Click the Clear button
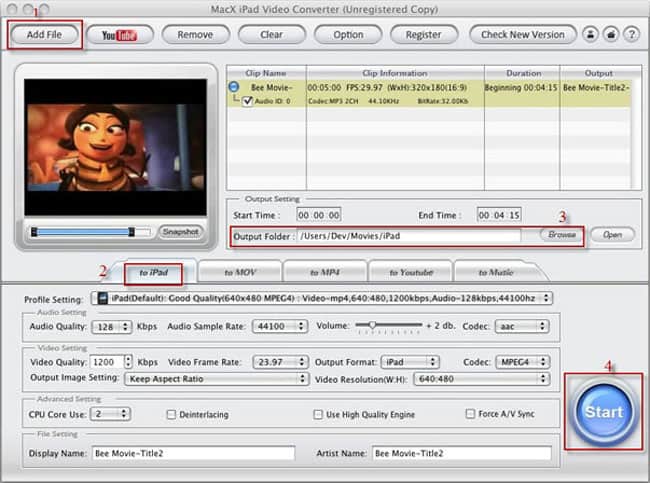This screenshot has height=483, width=650. 272,35
